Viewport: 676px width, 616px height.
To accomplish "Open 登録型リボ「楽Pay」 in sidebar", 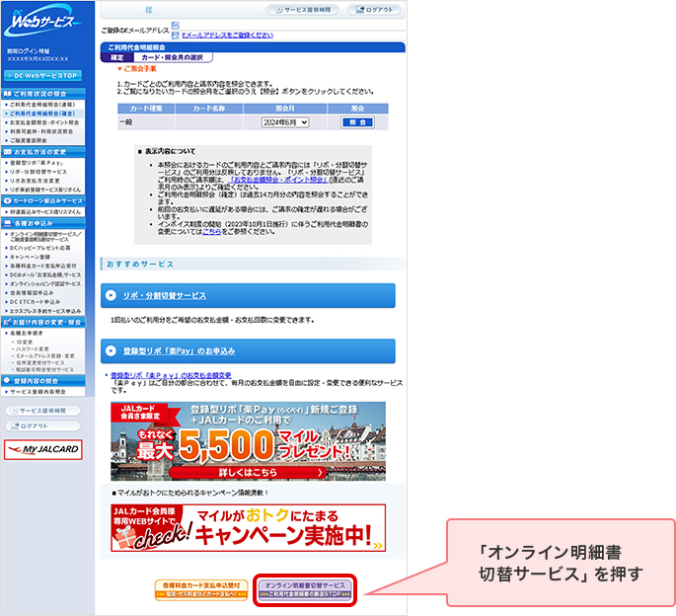I will (37, 163).
